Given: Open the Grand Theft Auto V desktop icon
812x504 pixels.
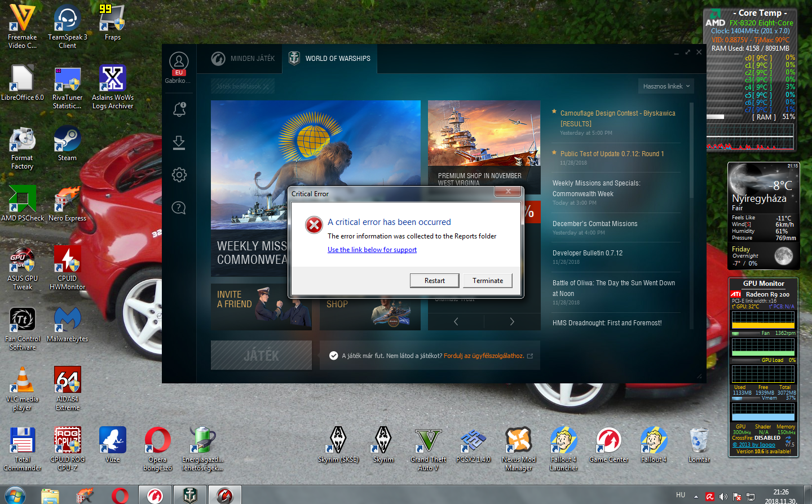Looking at the screenshot, I should [429, 449].
